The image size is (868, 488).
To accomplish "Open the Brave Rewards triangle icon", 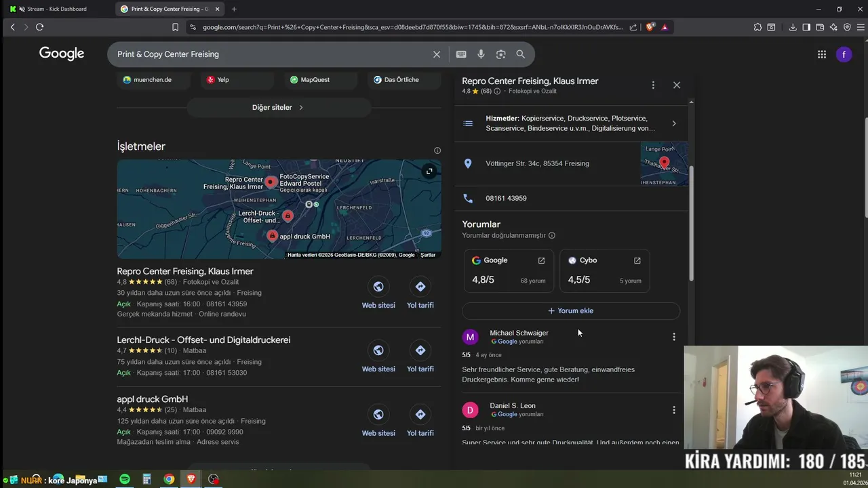I will coord(665,27).
